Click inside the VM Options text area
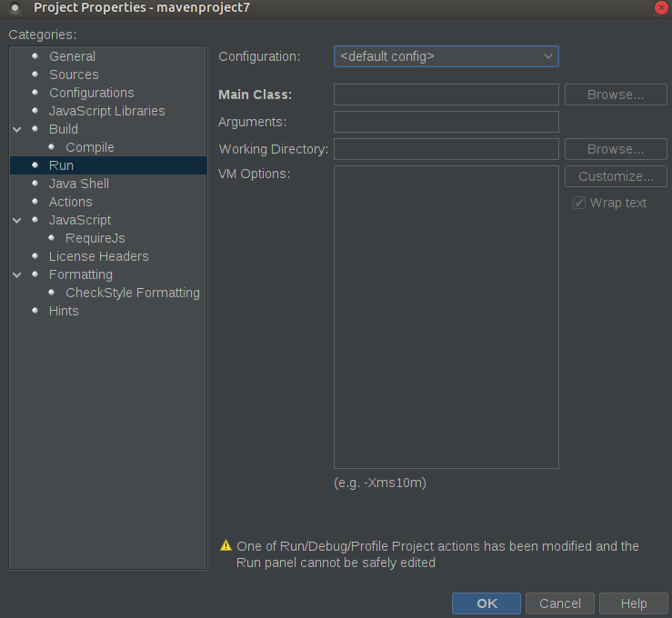 point(446,317)
